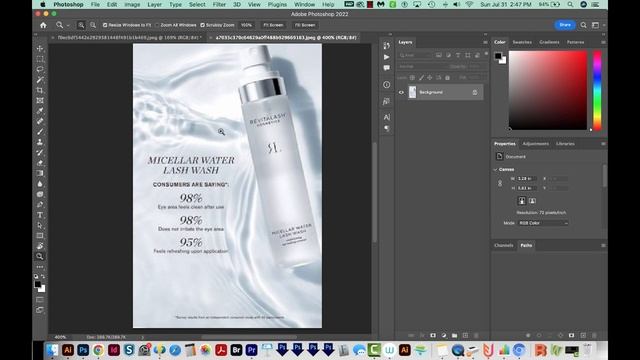Click the blue Share button
Viewport: 640px width, 360px height.
tap(565, 25)
